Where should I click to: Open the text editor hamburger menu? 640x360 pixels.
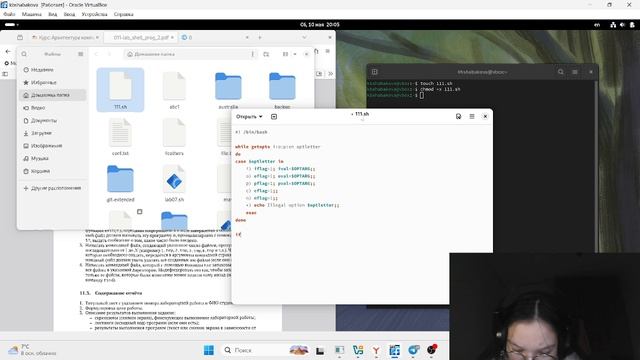click(x=472, y=116)
